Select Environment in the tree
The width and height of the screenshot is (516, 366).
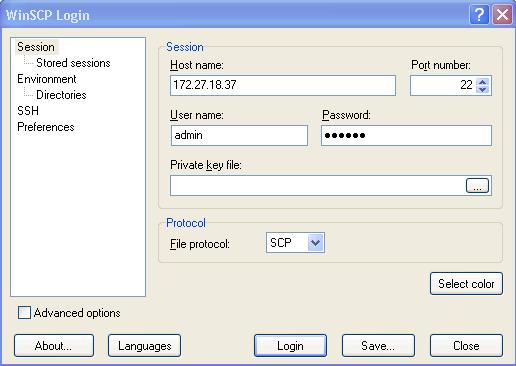[x=47, y=79]
